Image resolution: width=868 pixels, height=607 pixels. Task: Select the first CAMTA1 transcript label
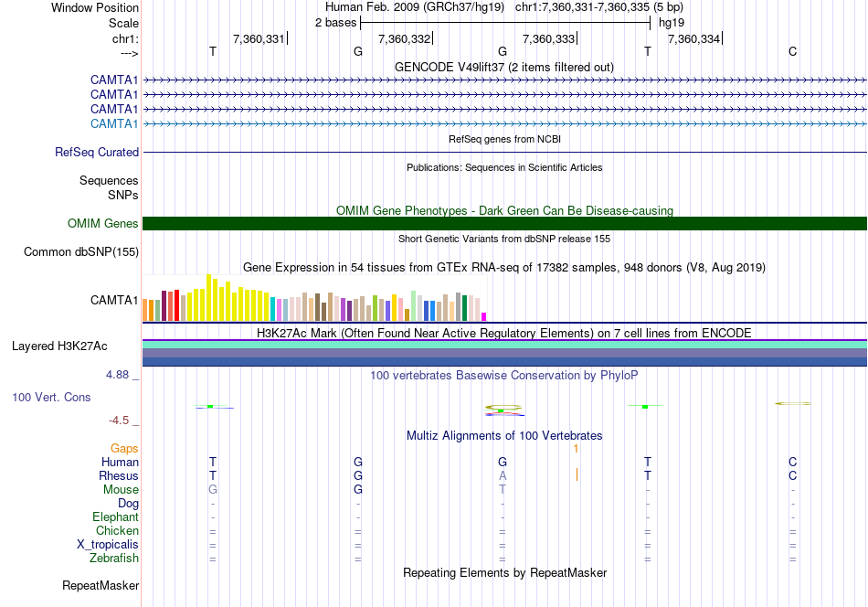coord(114,80)
